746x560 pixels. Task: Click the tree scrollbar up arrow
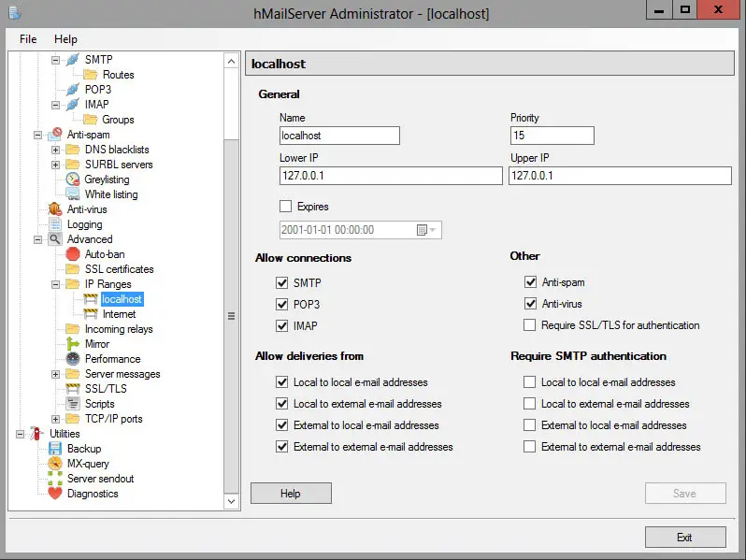[x=231, y=62]
